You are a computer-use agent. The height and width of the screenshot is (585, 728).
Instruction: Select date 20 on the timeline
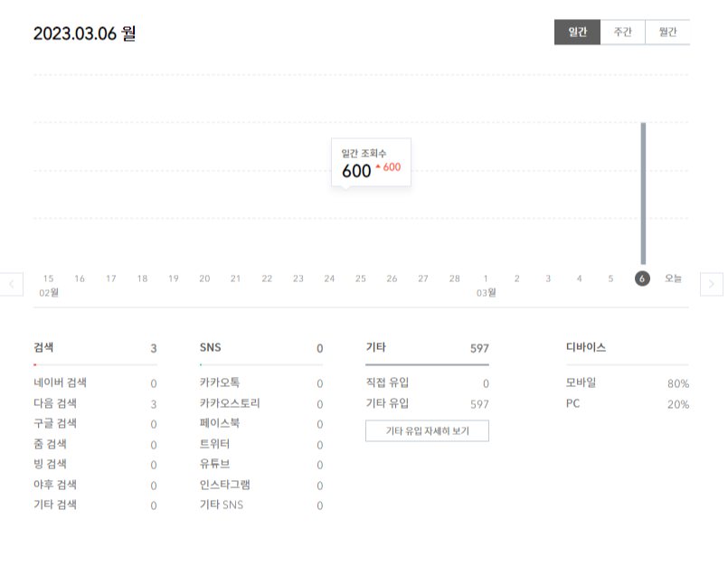(x=204, y=278)
